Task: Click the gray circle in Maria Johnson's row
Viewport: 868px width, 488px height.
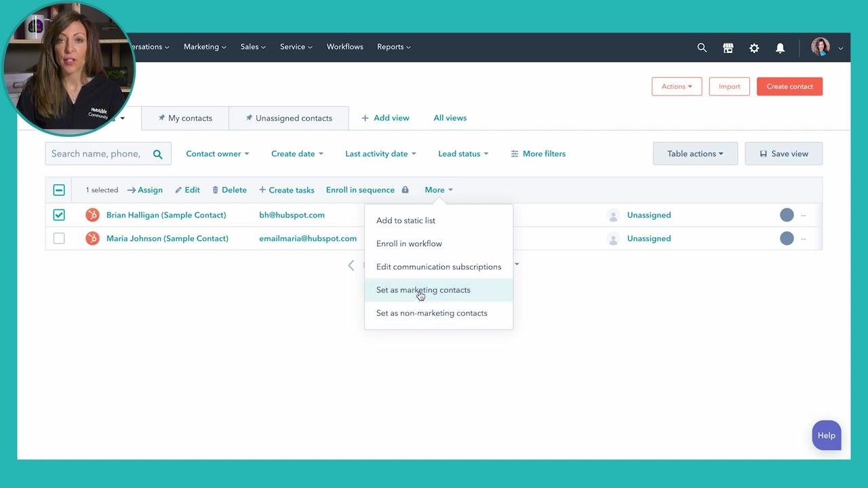Action: click(x=787, y=239)
